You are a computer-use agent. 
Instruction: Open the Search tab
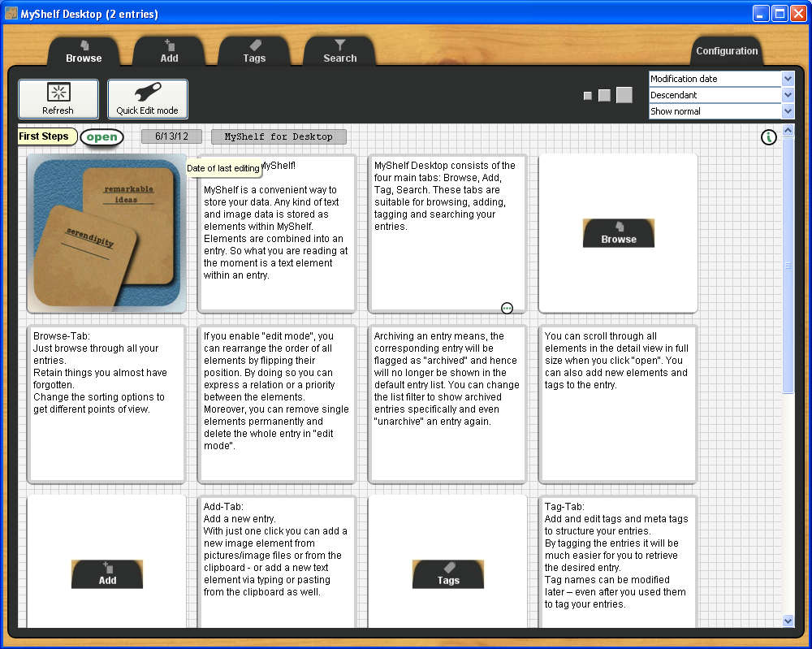(339, 51)
